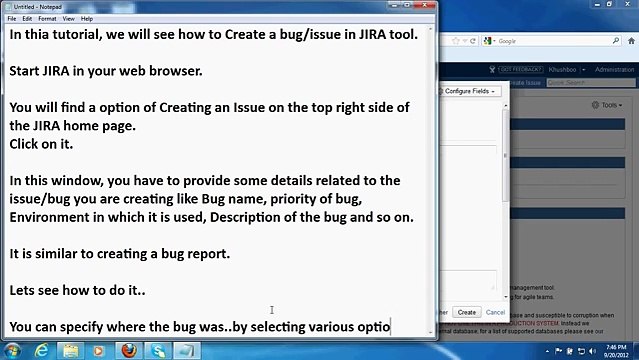Click volume speaker tray icon
Image resolution: width=639 pixels, height=360 pixels.
tap(593, 351)
